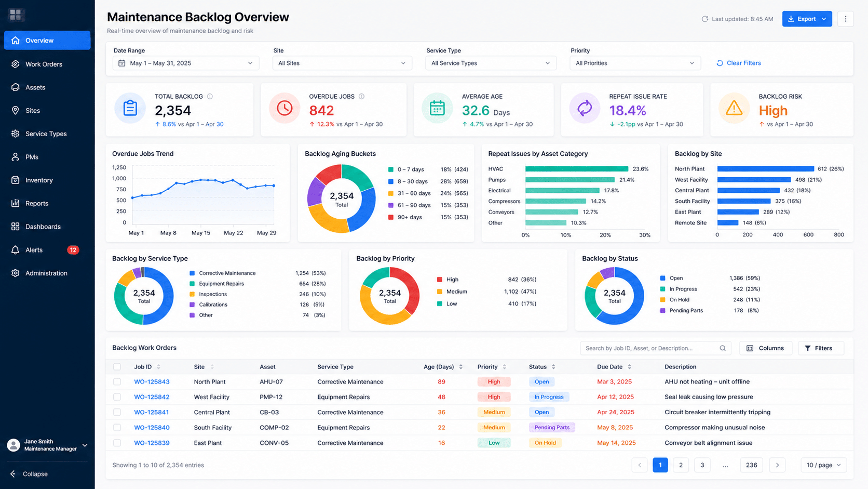Open the 10 / page size dropdown
Screen dimensions: 868x489
click(x=824, y=465)
